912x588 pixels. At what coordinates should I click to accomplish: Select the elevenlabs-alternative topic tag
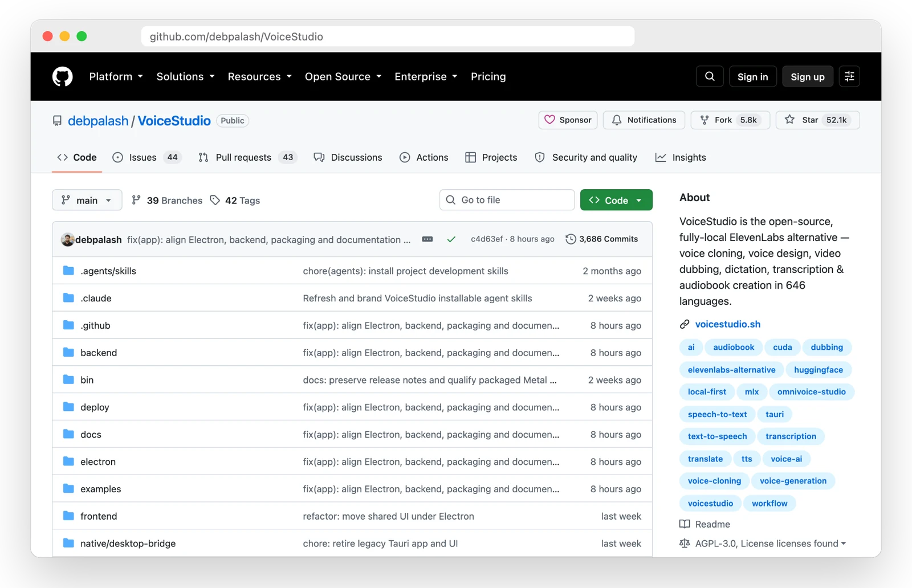click(x=731, y=370)
